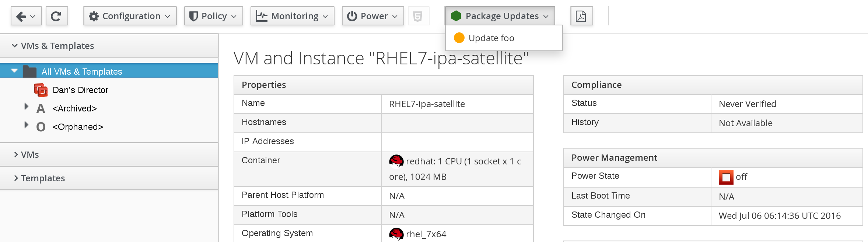Open the Monitoring dropdown menu
The image size is (868, 242).
click(292, 16)
